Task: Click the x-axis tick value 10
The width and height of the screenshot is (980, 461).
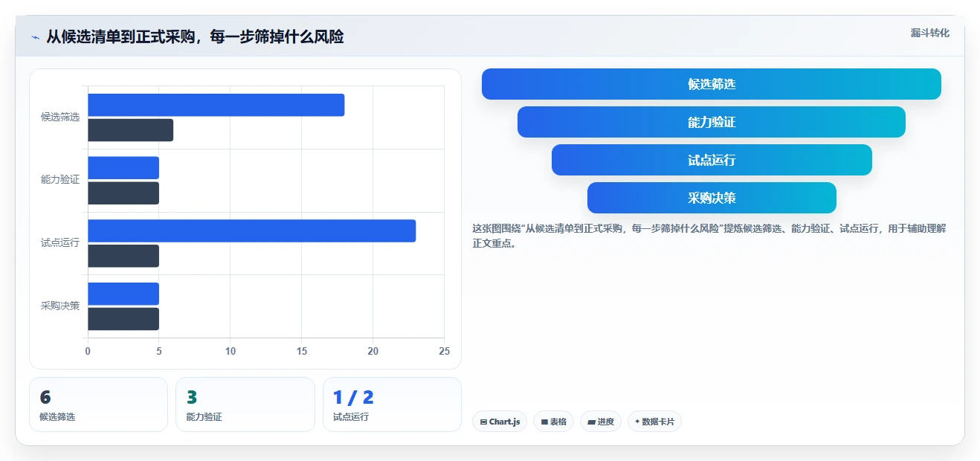Action: pyautogui.click(x=231, y=352)
